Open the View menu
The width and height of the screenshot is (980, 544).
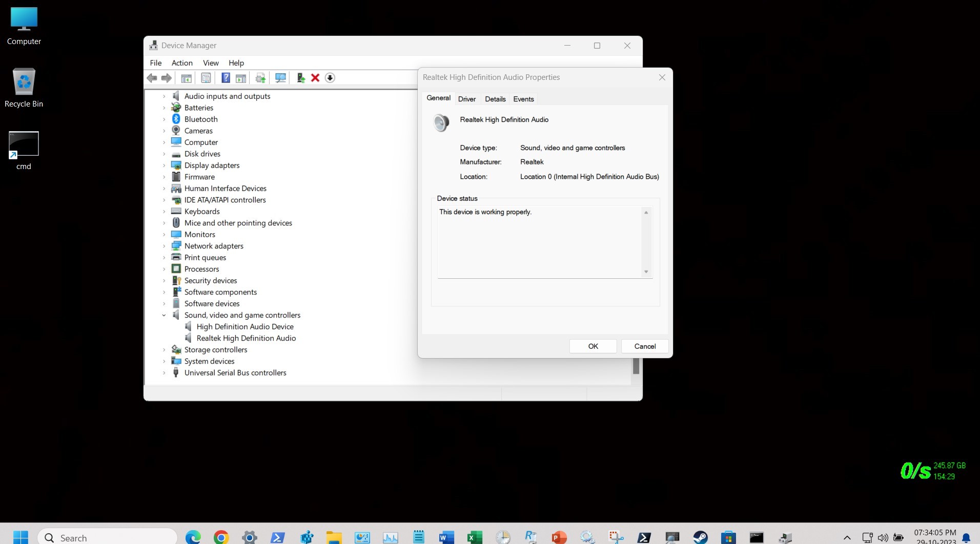point(211,63)
